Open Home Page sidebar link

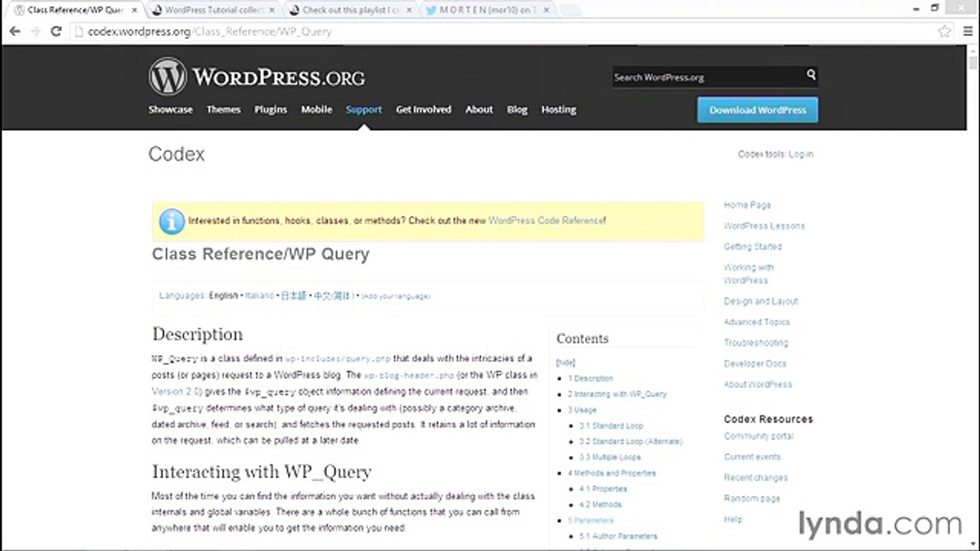point(747,205)
